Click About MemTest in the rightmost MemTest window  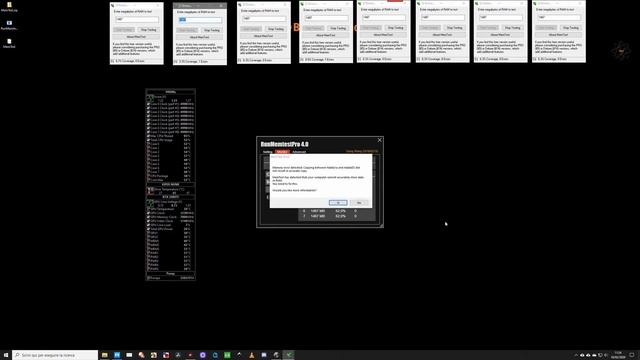point(558,35)
